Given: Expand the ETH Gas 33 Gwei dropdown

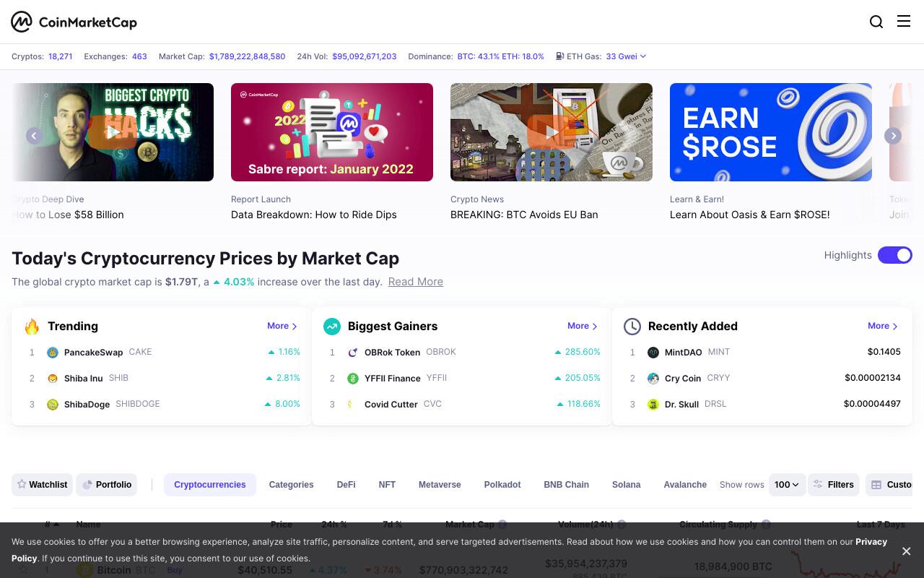Looking at the screenshot, I should tap(626, 56).
